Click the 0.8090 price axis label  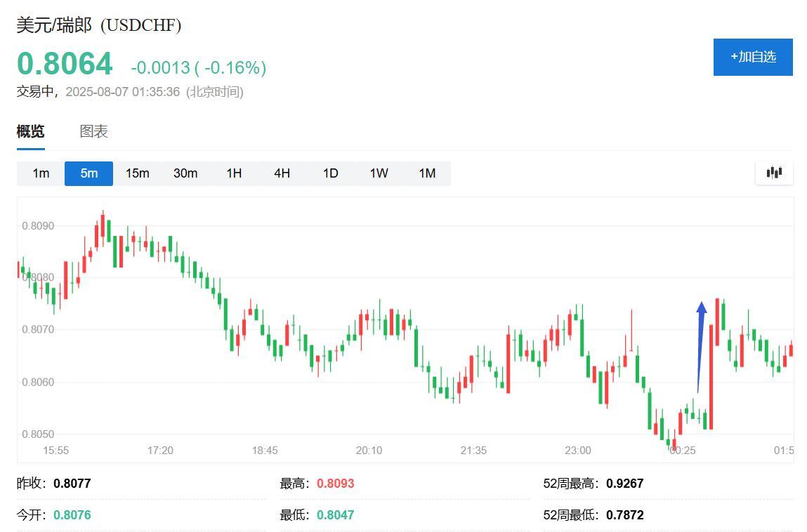[38, 226]
